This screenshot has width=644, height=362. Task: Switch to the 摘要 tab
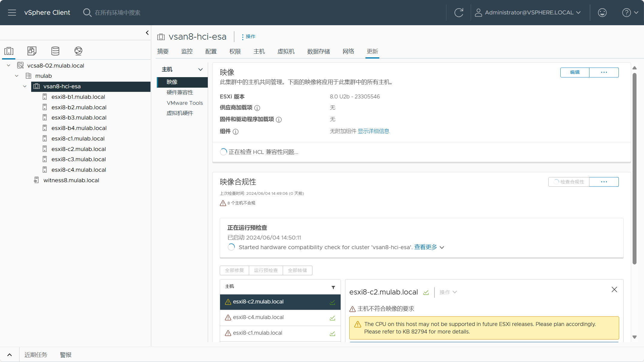click(x=163, y=52)
